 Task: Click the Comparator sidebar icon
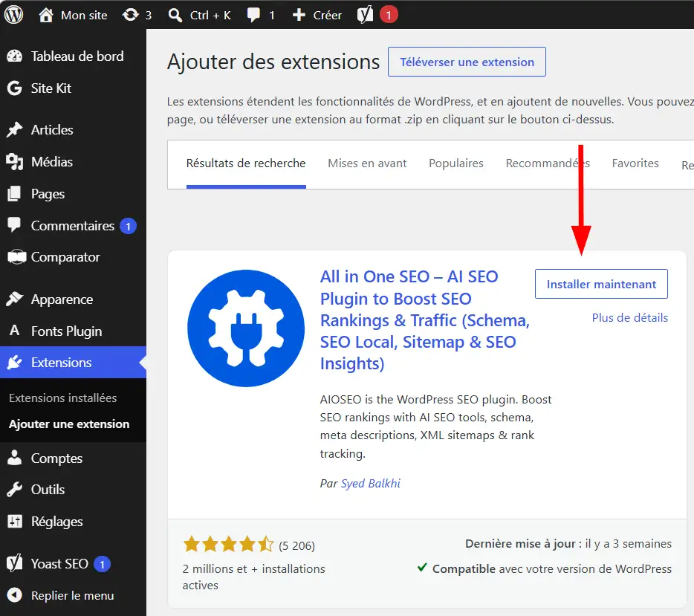[17, 257]
